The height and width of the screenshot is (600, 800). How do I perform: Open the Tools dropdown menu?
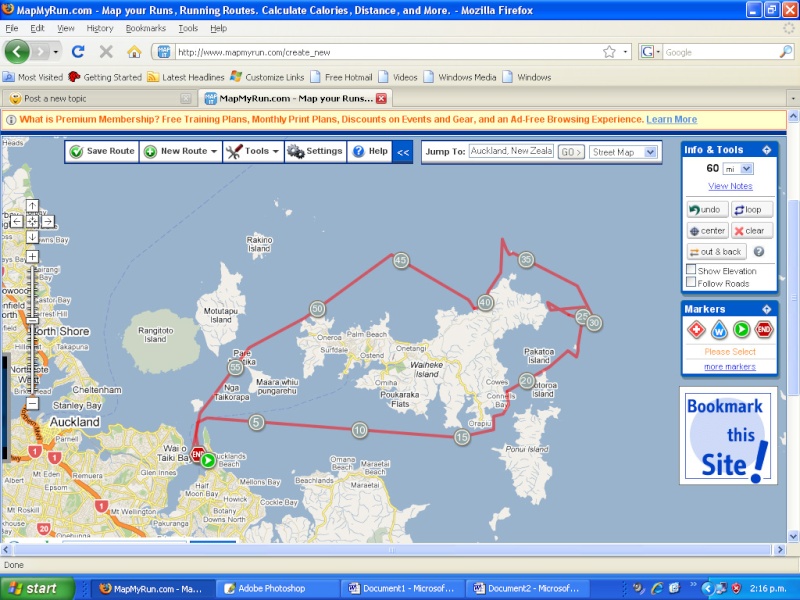253,152
